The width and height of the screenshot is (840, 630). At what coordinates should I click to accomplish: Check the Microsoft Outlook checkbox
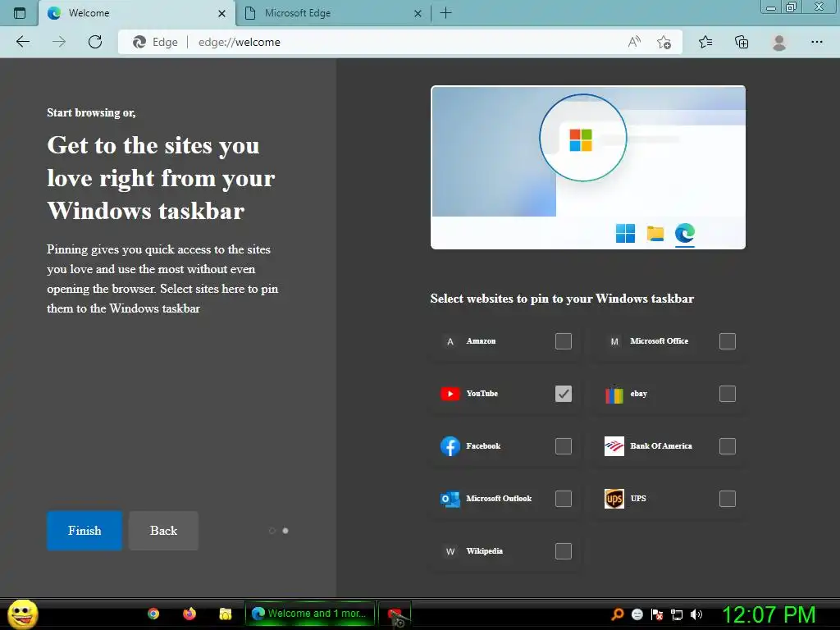(563, 499)
